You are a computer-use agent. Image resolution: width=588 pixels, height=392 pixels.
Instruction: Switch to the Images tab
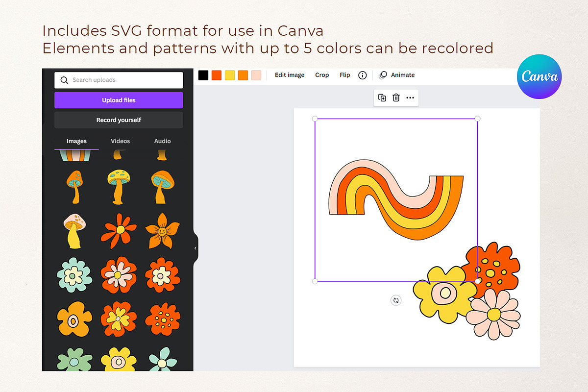click(76, 141)
